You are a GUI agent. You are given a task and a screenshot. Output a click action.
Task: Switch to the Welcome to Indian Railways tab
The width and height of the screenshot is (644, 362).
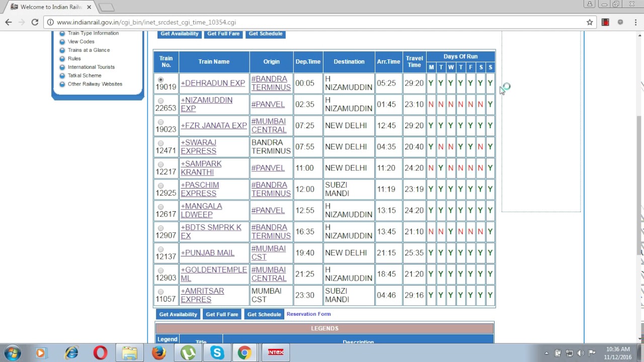(50, 7)
